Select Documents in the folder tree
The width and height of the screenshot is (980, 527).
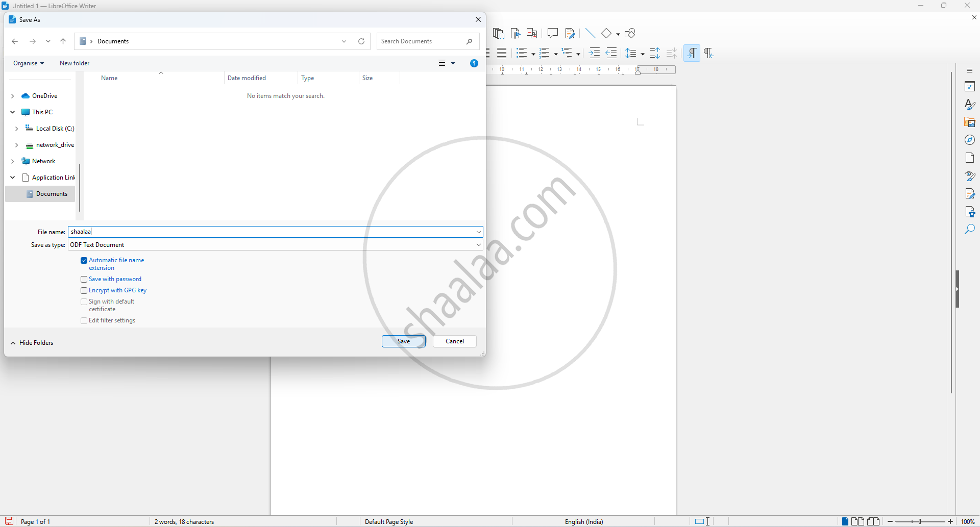[x=52, y=194]
